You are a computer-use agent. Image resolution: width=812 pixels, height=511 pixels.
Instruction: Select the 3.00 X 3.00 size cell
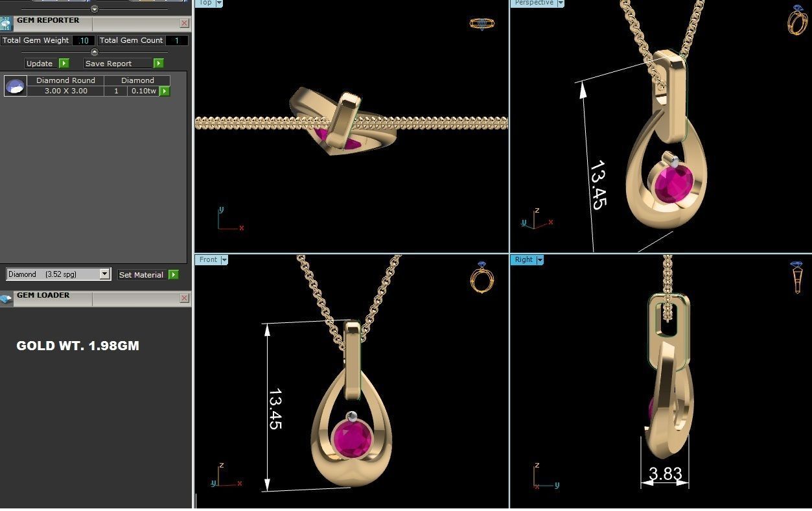[x=65, y=91]
